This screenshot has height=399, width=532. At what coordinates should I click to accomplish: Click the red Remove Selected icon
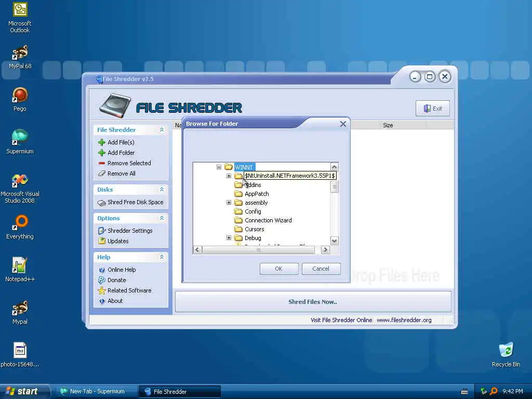102,163
